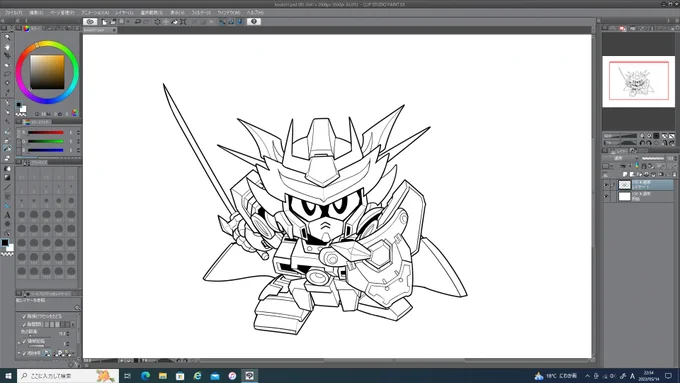Open the ウィンドウ menu
This screenshot has height=383, width=680.
point(229,13)
